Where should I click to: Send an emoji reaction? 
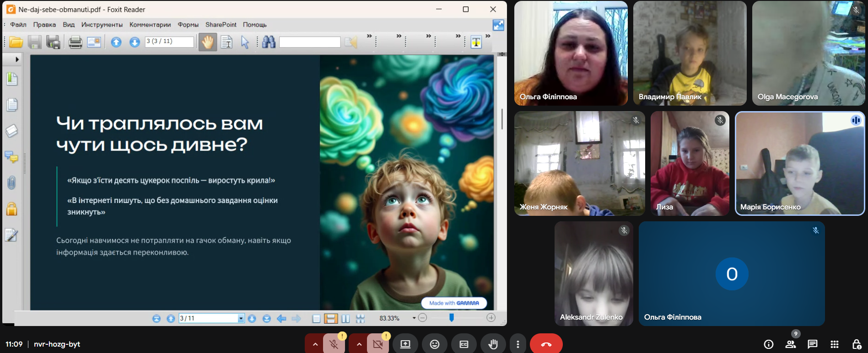(434, 344)
